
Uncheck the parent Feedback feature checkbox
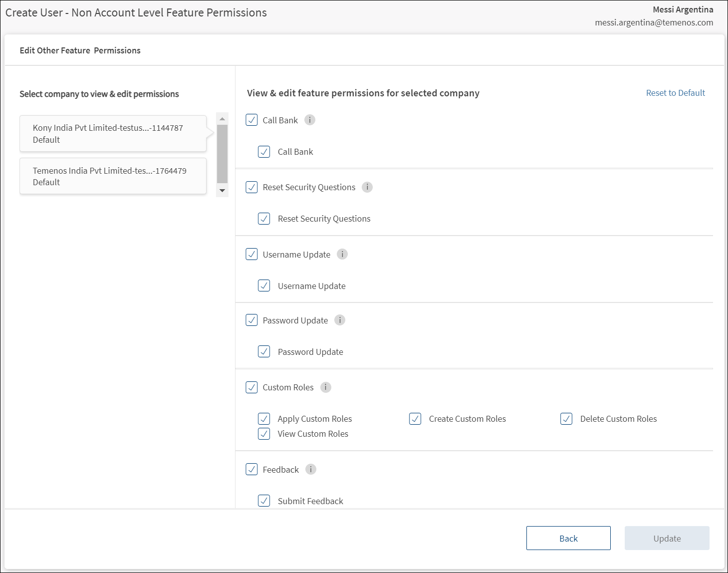pos(252,470)
